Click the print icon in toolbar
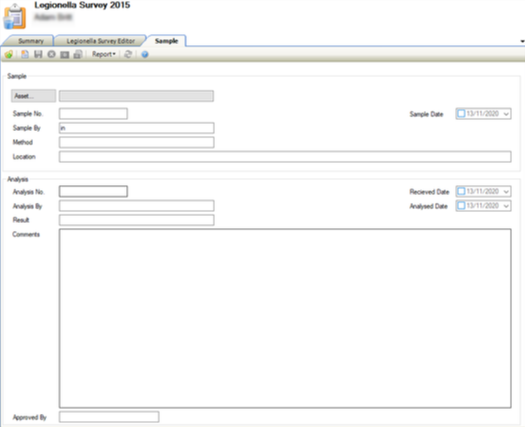 (x=78, y=54)
